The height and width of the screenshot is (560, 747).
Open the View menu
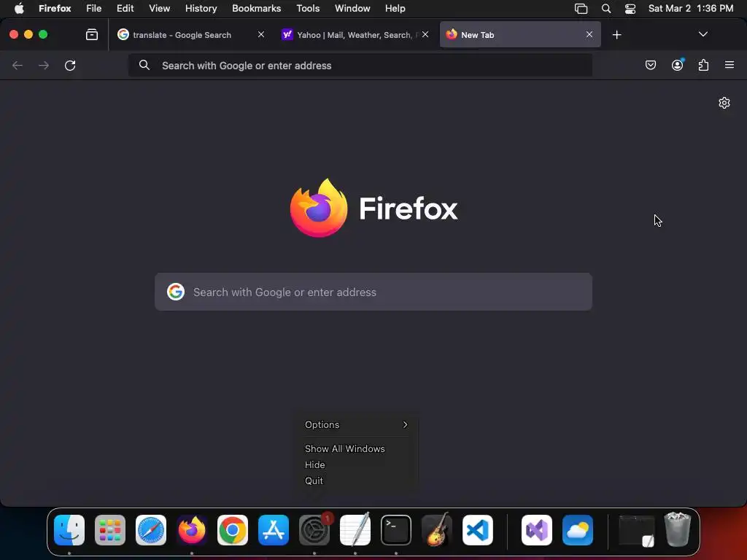pos(160,8)
